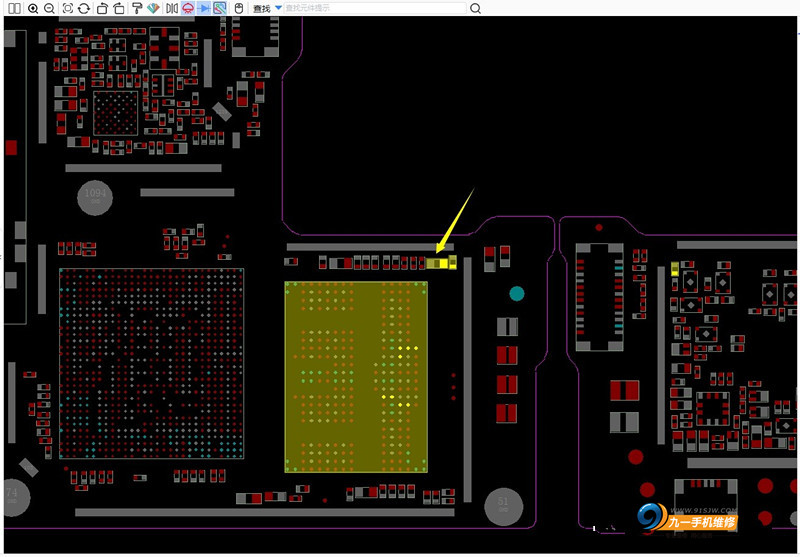Image resolution: width=800 pixels, height=557 pixels.
Task: Rotate board left using first rotate icon
Action: point(102,8)
